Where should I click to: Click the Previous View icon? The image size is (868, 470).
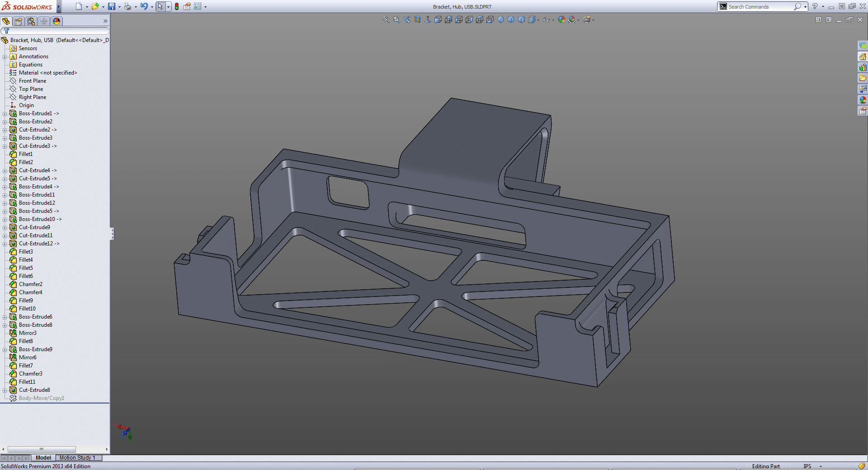coord(407,19)
